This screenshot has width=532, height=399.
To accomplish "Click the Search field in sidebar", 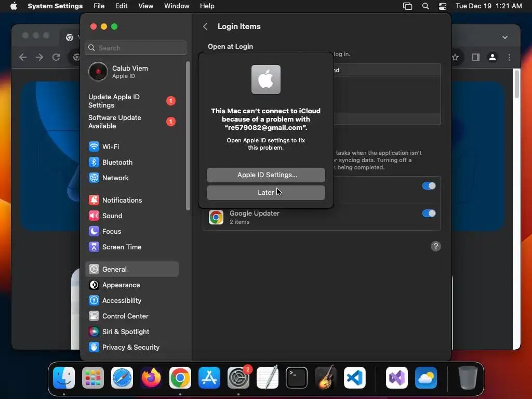I will pyautogui.click(x=136, y=48).
